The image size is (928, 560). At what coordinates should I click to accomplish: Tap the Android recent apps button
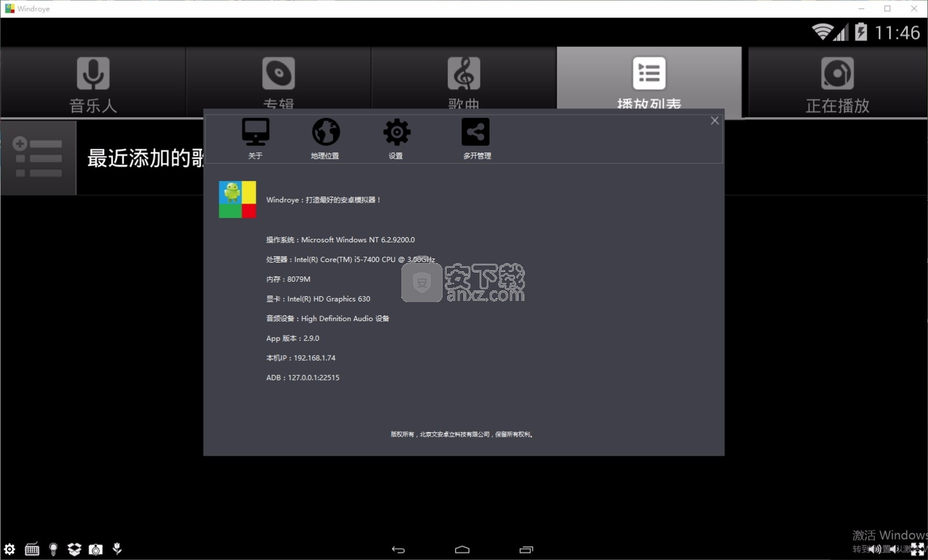tap(526, 550)
